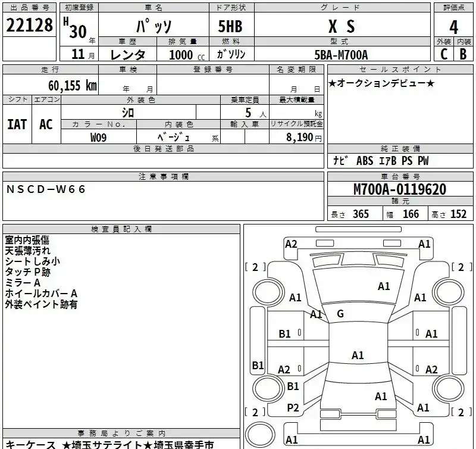The width and height of the screenshot is (476, 449).
Task: Click the chassis number M700A-0119620
Action: pos(400,189)
